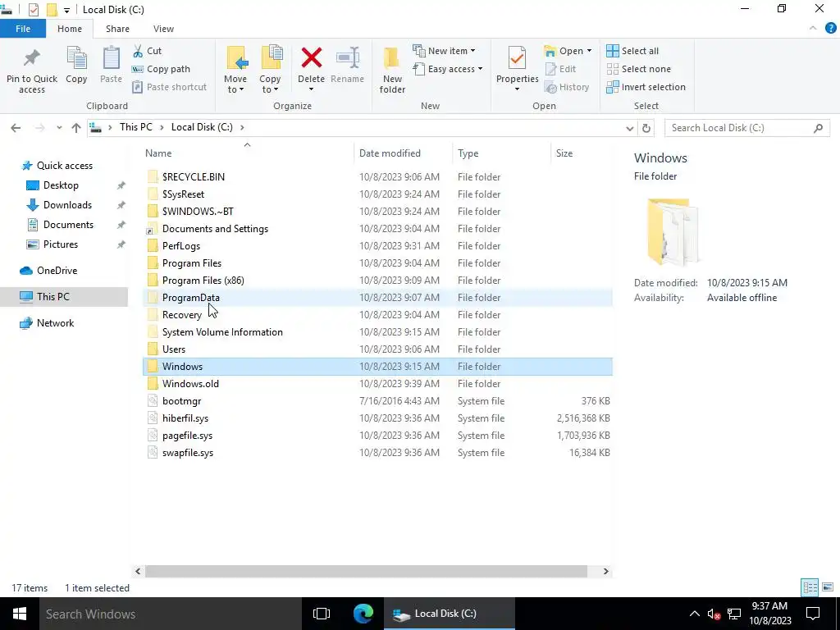Click Select none in the ribbon
840x630 pixels.
[x=638, y=69]
